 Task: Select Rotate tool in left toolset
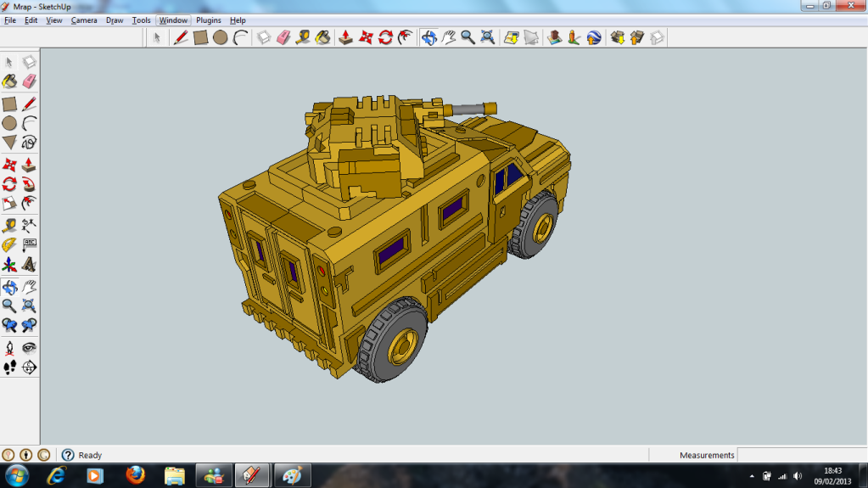click(x=9, y=184)
